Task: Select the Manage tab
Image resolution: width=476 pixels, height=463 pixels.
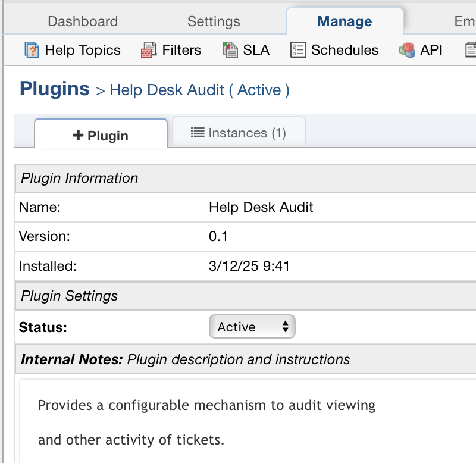Action: pyautogui.click(x=345, y=22)
